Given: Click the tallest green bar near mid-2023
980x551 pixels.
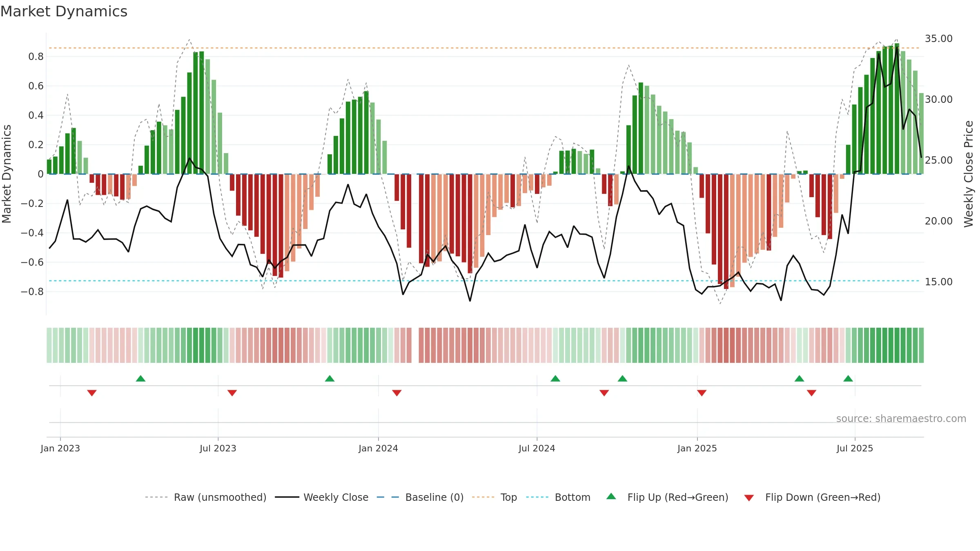Looking at the screenshot, I should 202,113.
